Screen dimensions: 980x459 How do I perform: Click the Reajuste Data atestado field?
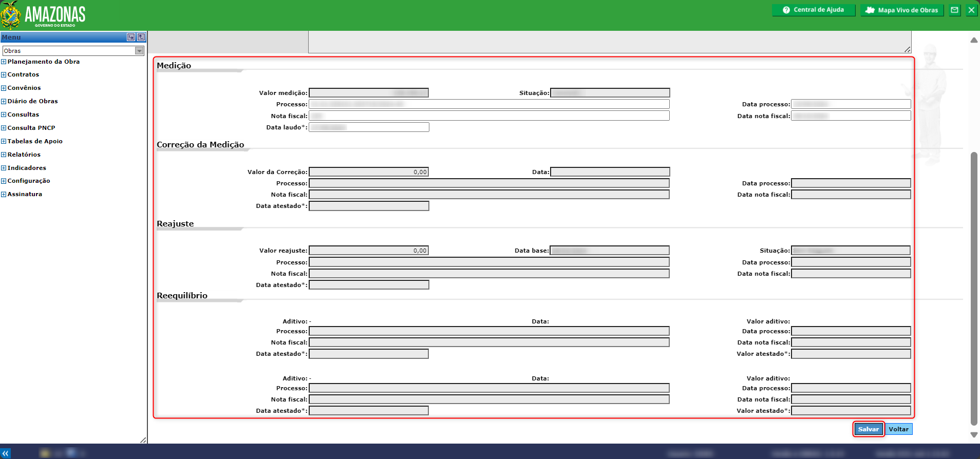click(x=369, y=285)
